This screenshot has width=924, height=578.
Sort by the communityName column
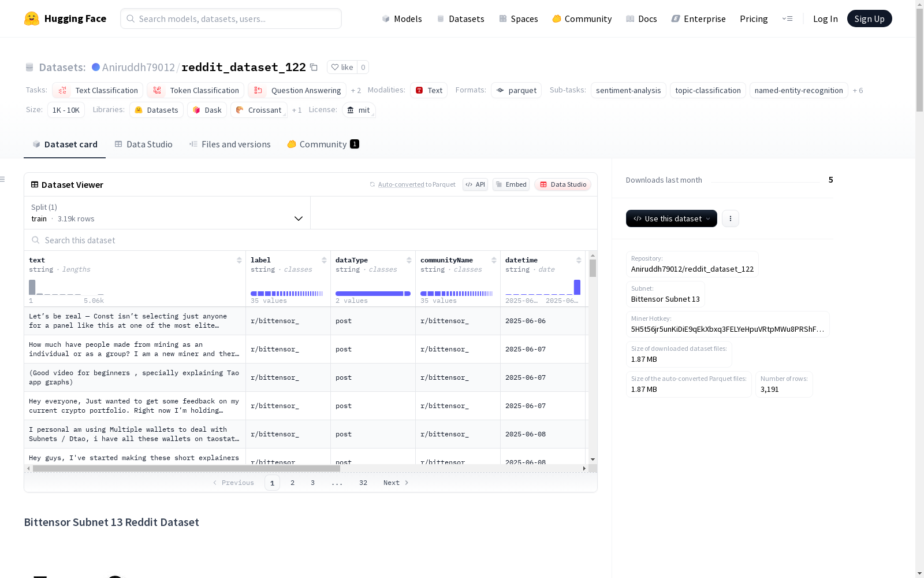coord(494,260)
